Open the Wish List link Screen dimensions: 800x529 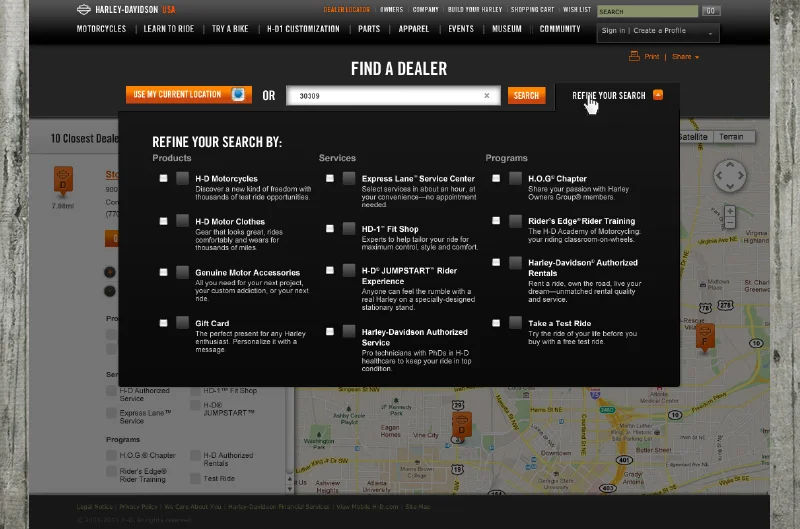pos(577,10)
